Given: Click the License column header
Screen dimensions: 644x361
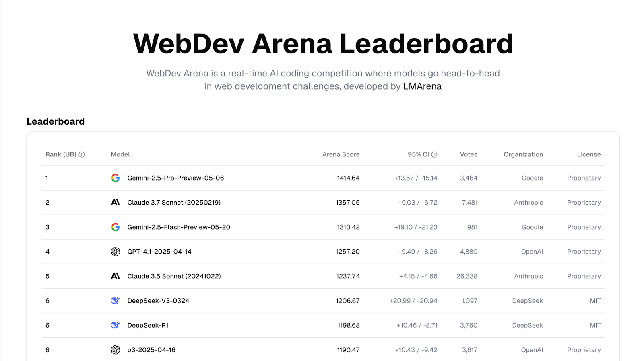Looking at the screenshot, I should pos(589,154).
